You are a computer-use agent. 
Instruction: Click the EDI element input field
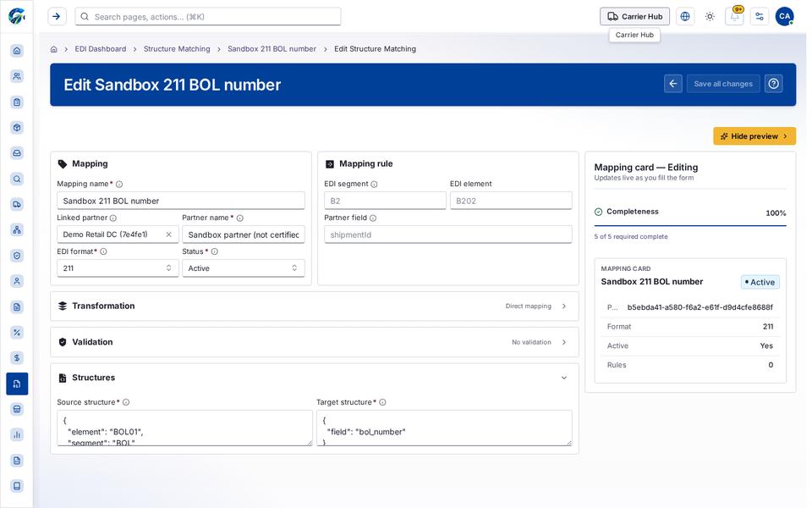[511, 202]
